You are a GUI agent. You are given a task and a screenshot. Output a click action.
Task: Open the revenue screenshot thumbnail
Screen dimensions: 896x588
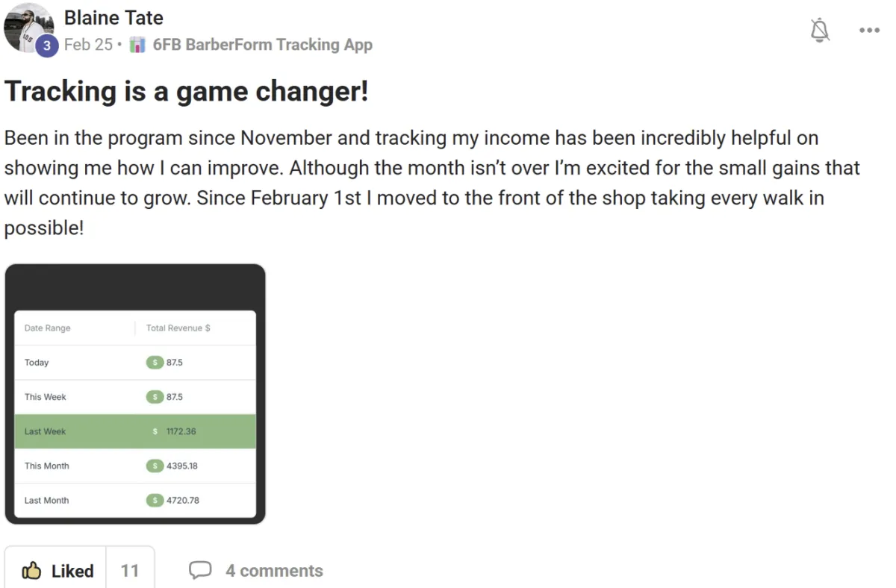(x=135, y=394)
